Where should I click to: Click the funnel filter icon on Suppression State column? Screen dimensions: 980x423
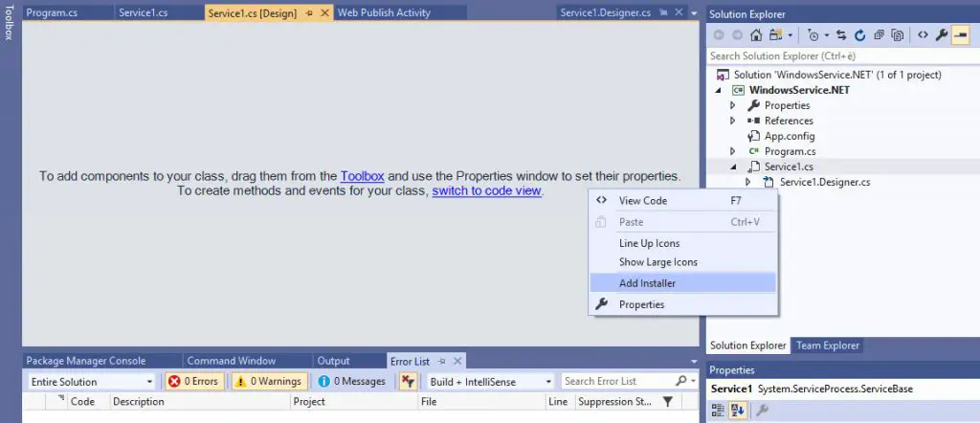tap(667, 401)
